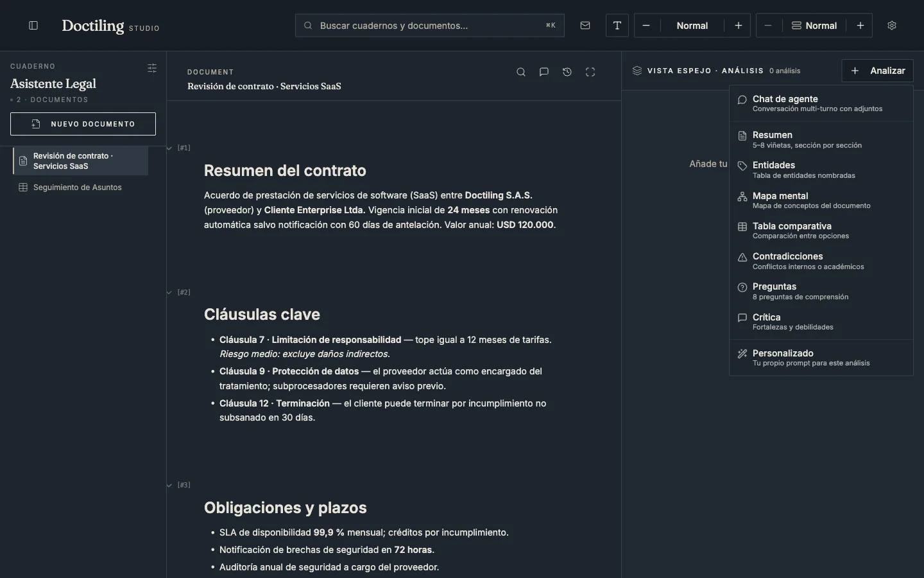Click Notificación de brechas de seguridad bullet
924x578 pixels.
pyautogui.click(x=327, y=550)
